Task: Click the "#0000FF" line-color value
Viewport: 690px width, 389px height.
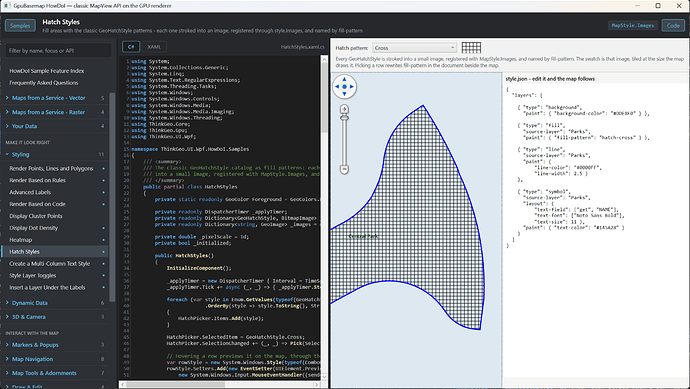Action: tap(587, 168)
